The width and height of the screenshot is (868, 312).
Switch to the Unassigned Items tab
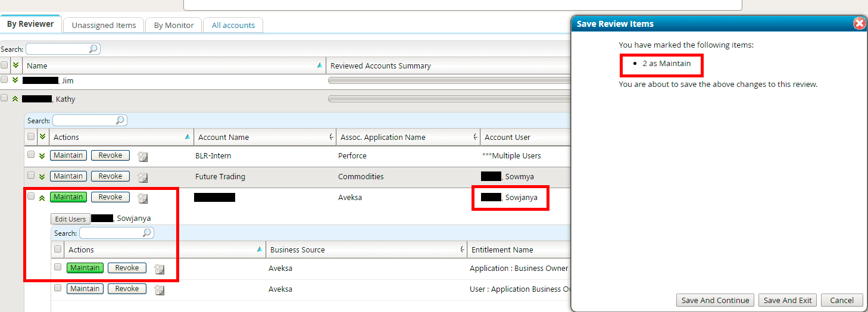(x=104, y=25)
